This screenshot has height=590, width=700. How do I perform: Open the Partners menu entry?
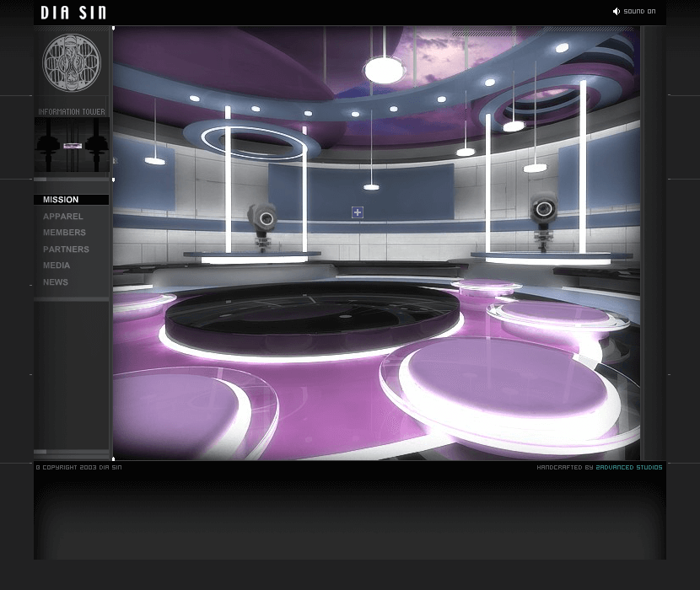[x=66, y=249]
